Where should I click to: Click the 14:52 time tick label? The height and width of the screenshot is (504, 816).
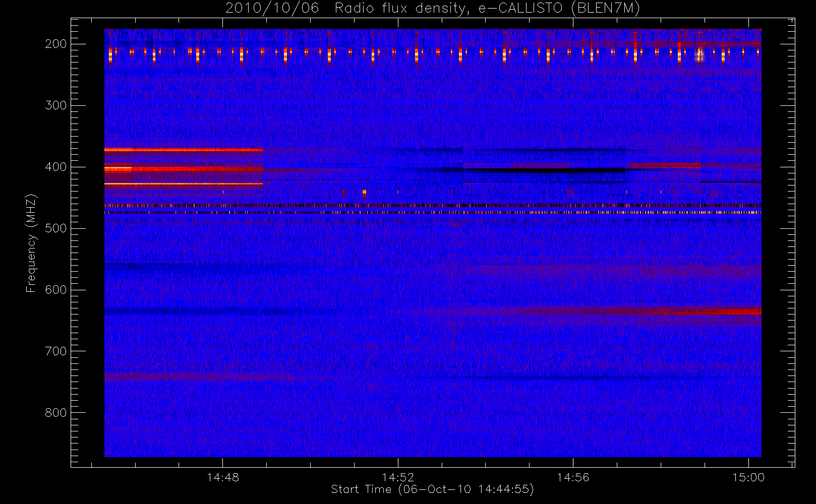click(x=398, y=477)
